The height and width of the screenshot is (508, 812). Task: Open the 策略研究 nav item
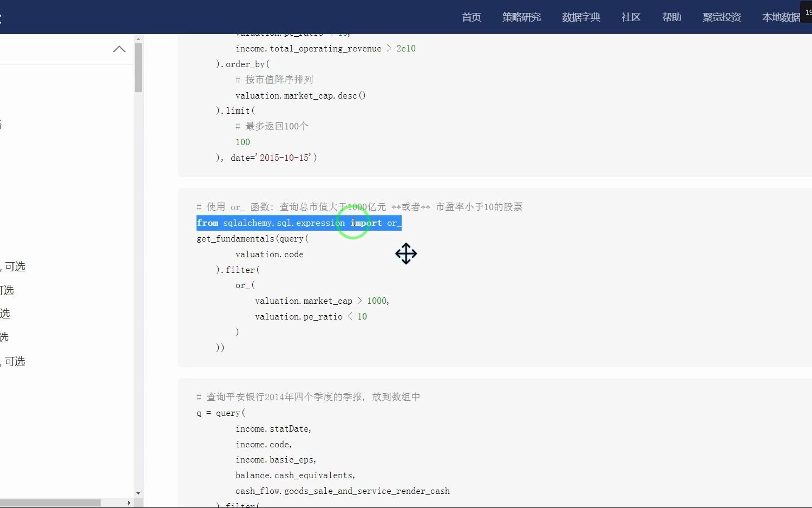coord(521,17)
